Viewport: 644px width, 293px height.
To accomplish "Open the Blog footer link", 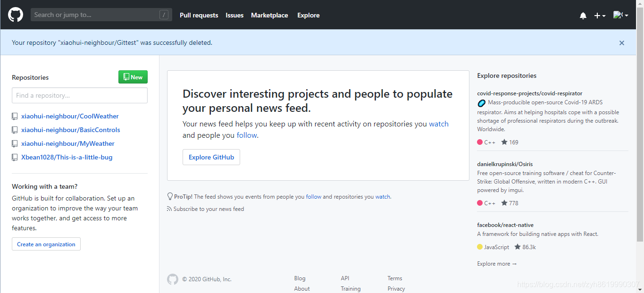I will coord(300,278).
